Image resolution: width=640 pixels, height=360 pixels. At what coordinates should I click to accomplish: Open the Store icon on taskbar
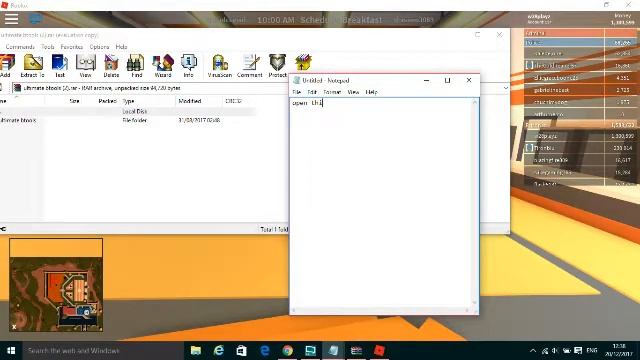click(241, 351)
